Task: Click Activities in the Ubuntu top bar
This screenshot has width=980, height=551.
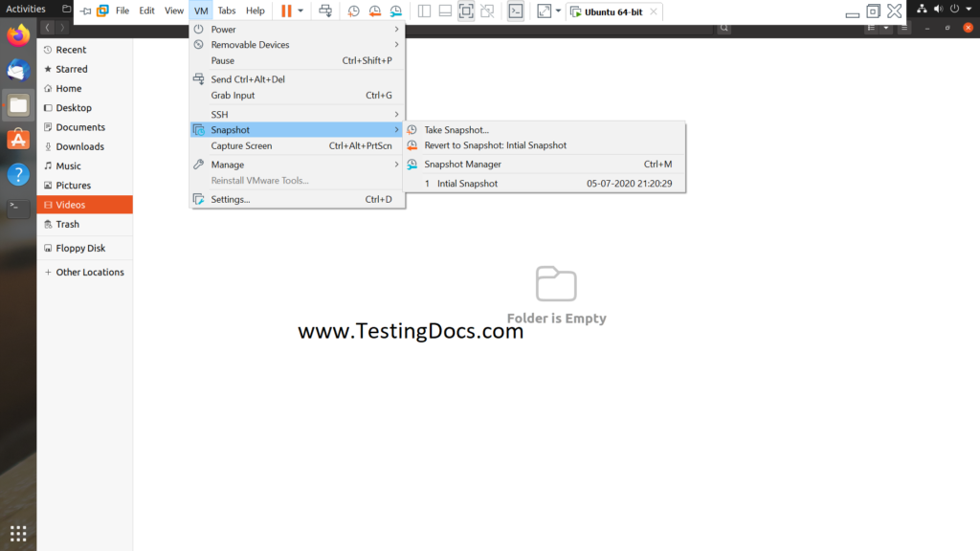Action: pyautogui.click(x=25, y=8)
